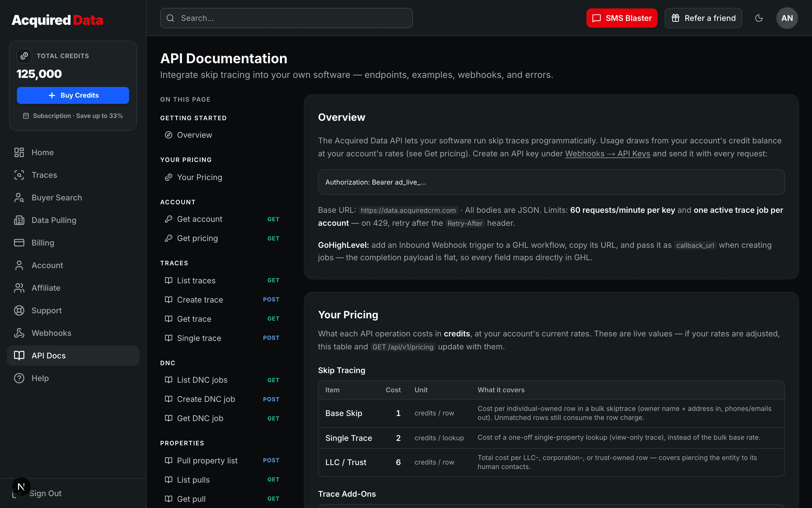Click the callback_url code label
Image resolution: width=812 pixels, height=508 pixels.
click(695, 245)
